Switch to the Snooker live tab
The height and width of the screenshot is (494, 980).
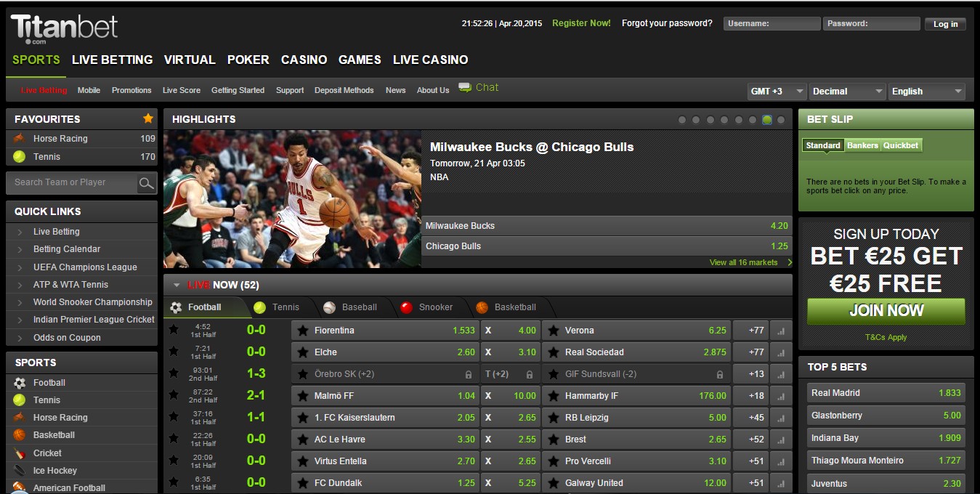click(x=427, y=307)
